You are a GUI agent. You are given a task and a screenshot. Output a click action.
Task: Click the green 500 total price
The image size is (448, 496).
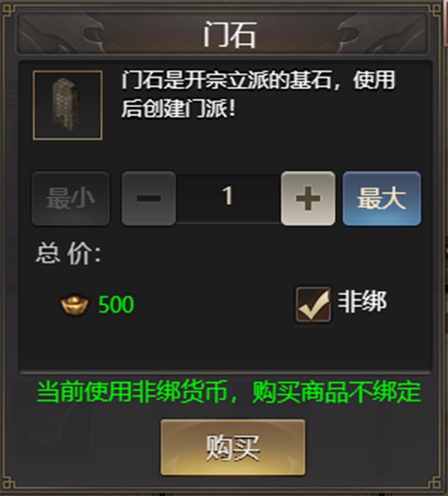point(116,304)
